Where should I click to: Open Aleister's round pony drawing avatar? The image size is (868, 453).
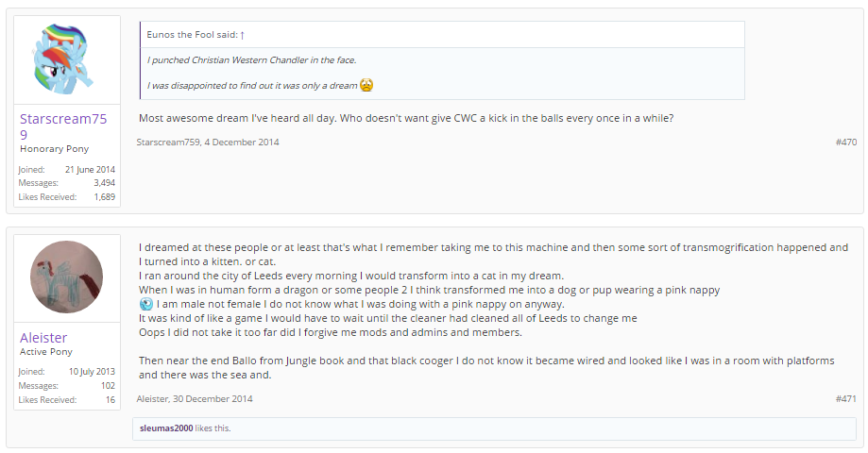pyautogui.click(x=66, y=277)
